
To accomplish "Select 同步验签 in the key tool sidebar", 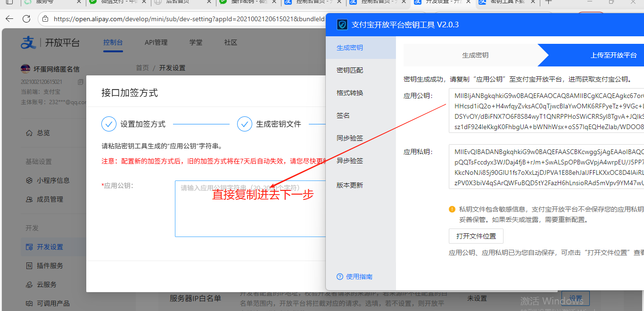I will (x=361, y=138).
